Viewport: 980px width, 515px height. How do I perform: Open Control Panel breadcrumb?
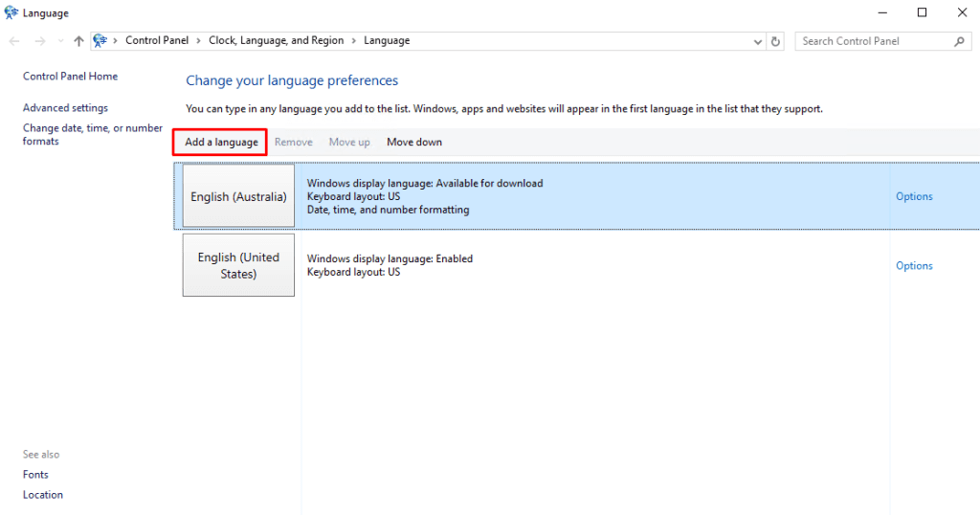[x=157, y=40]
